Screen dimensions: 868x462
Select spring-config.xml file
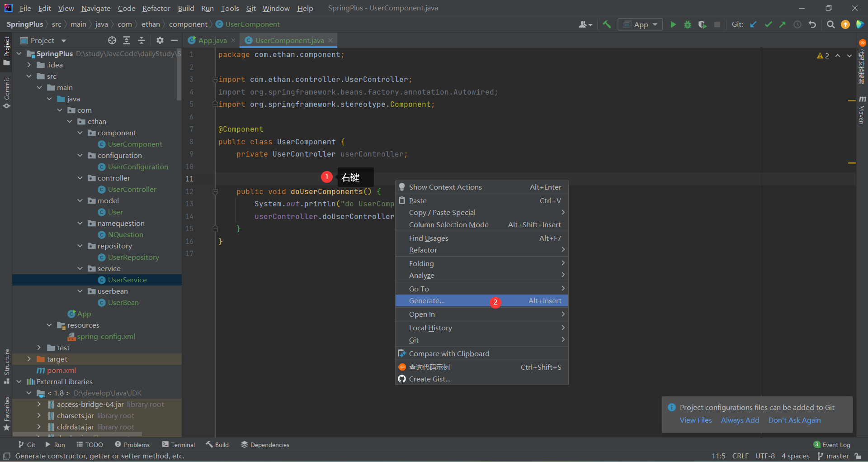click(106, 336)
